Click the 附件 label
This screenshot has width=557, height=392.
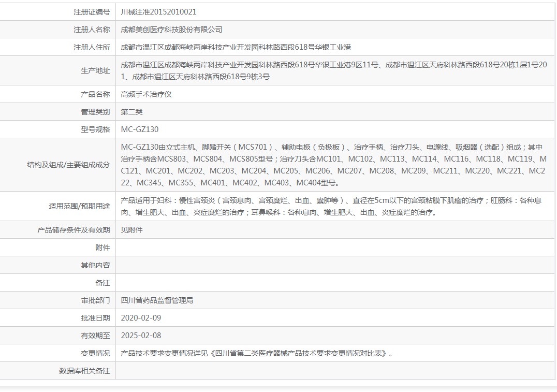coord(102,248)
